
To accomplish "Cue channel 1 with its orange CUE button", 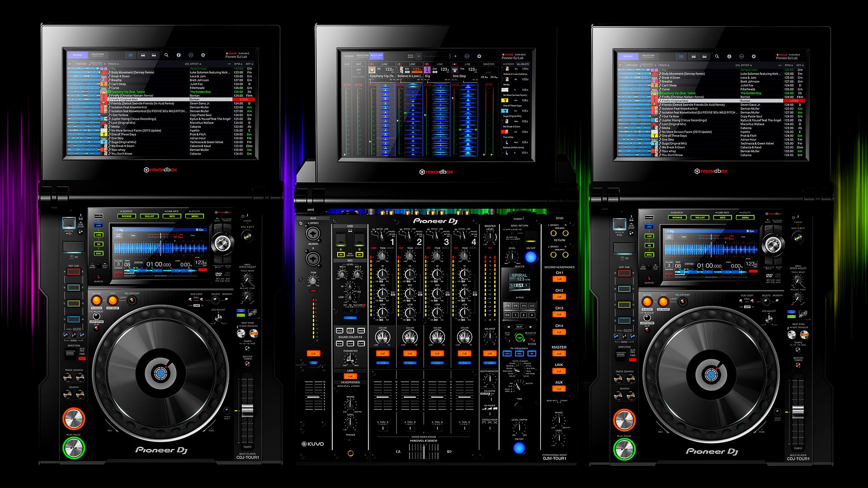I will point(382,354).
